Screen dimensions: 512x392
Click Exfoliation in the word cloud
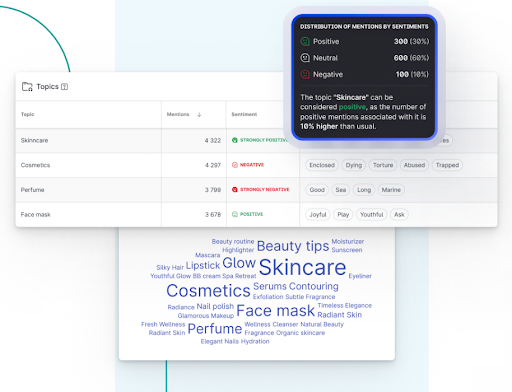(x=268, y=297)
